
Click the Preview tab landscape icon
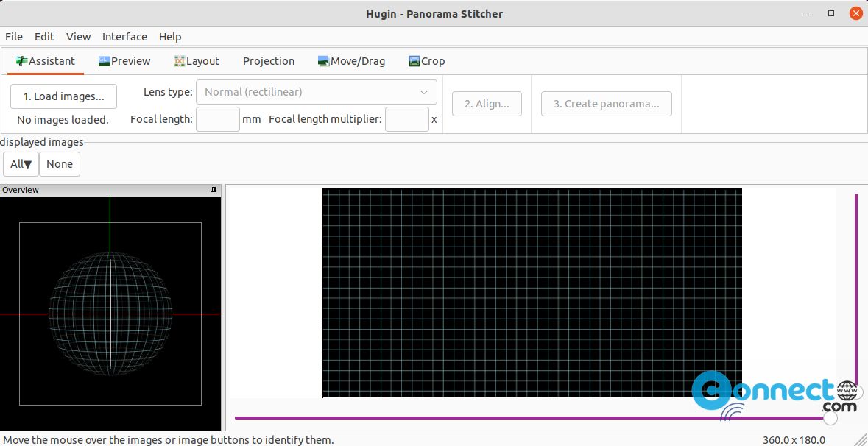(x=105, y=61)
